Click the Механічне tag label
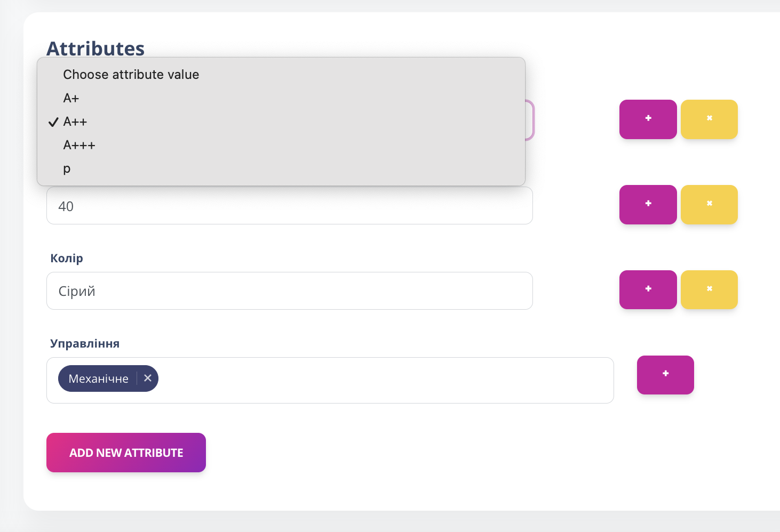The height and width of the screenshot is (532, 780). pos(99,378)
